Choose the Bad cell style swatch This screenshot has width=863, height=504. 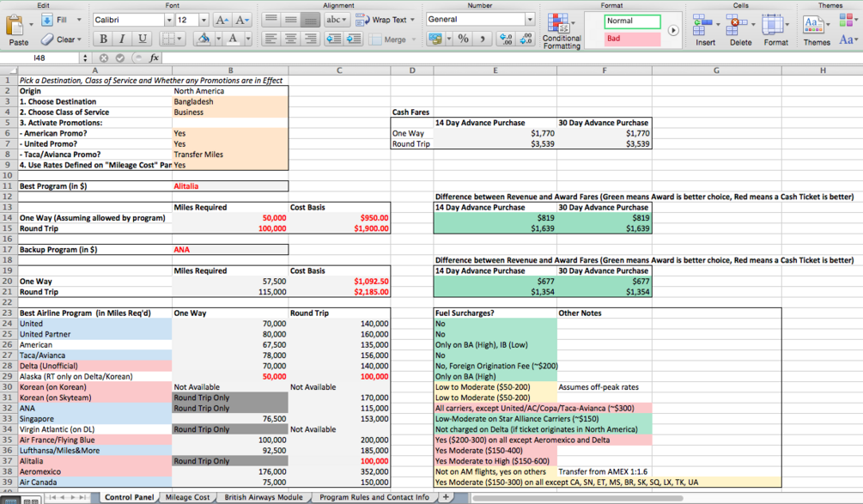(633, 39)
